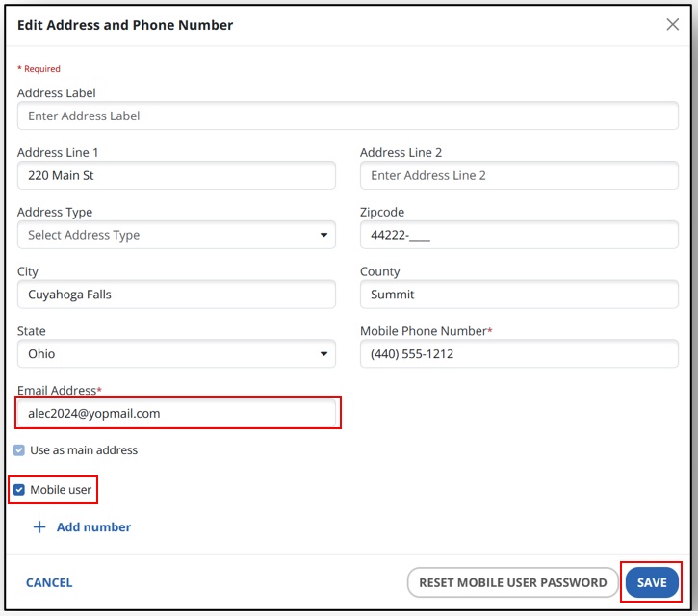Click the Address Line 2 field

[x=519, y=176]
